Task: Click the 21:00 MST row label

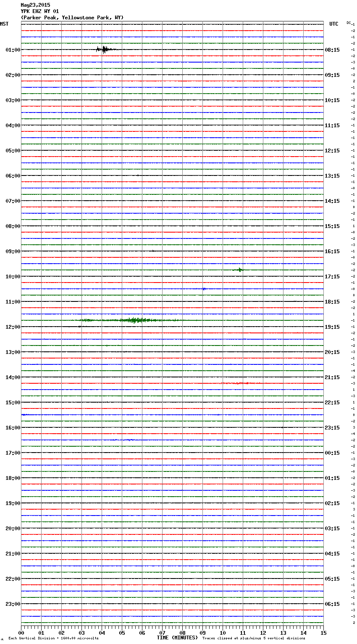Action: click(13, 554)
